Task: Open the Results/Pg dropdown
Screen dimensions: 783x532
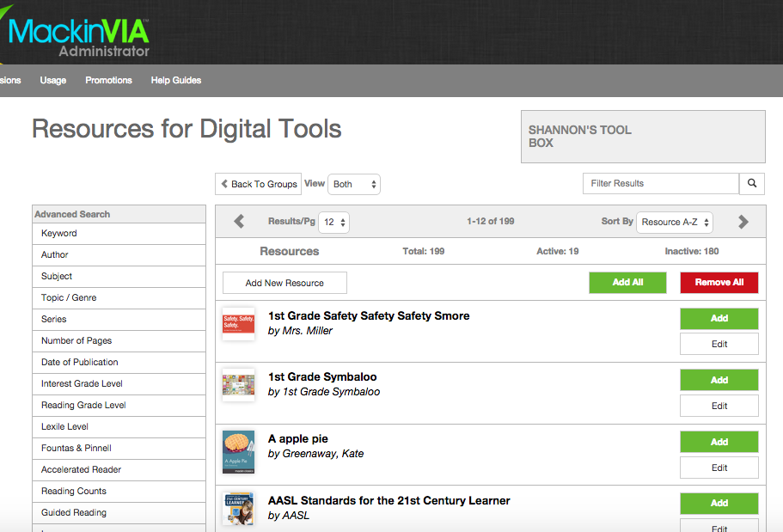Action: click(333, 221)
